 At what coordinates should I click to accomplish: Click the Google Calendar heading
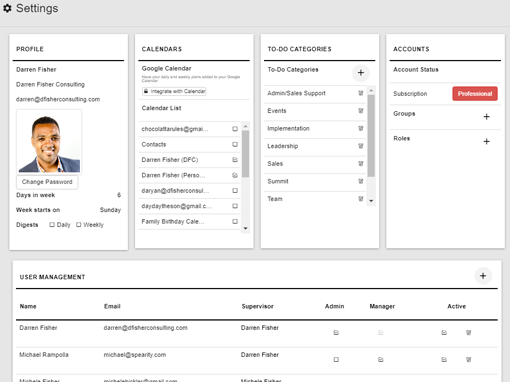(166, 68)
